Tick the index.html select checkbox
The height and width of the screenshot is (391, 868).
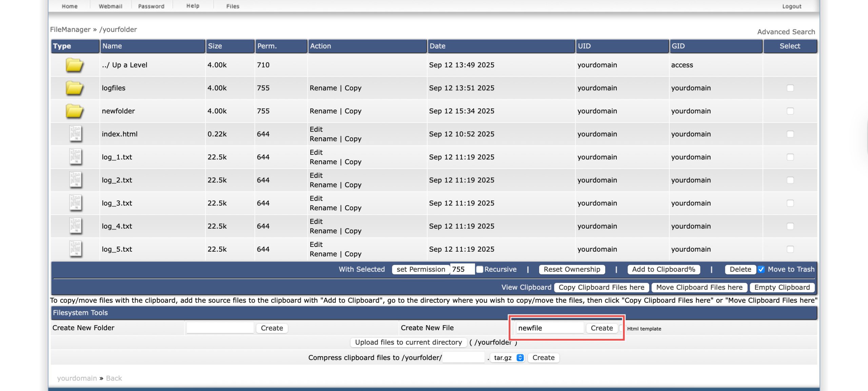pyautogui.click(x=790, y=134)
